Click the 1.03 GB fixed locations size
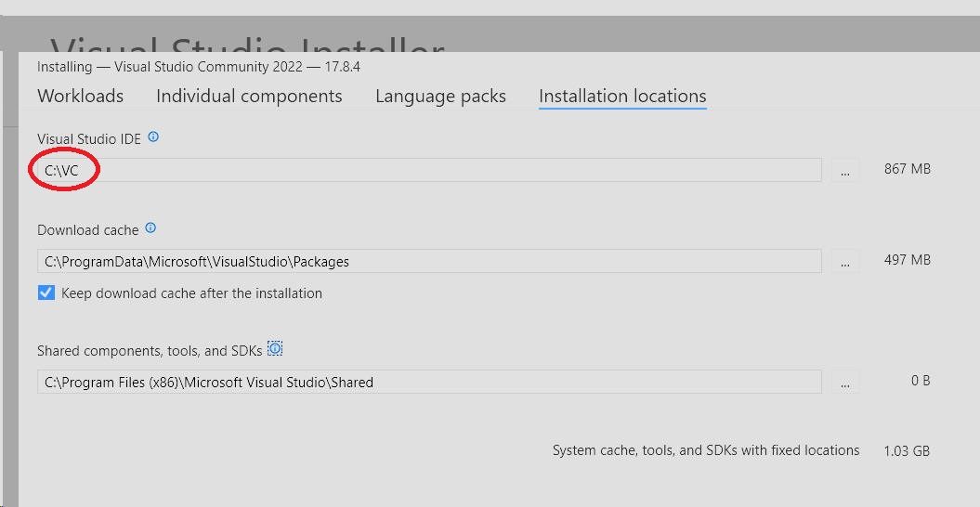The image size is (980, 507). pos(907,450)
